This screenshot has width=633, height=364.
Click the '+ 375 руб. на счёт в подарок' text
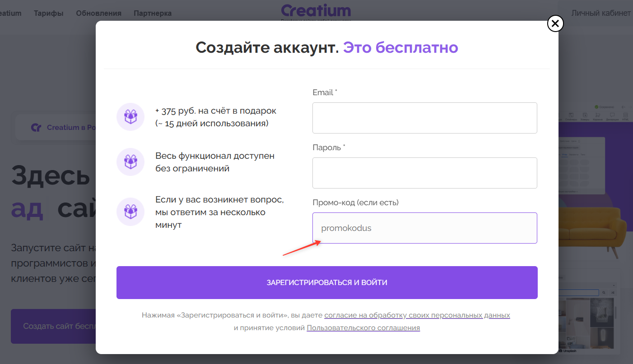[x=216, y=111]
